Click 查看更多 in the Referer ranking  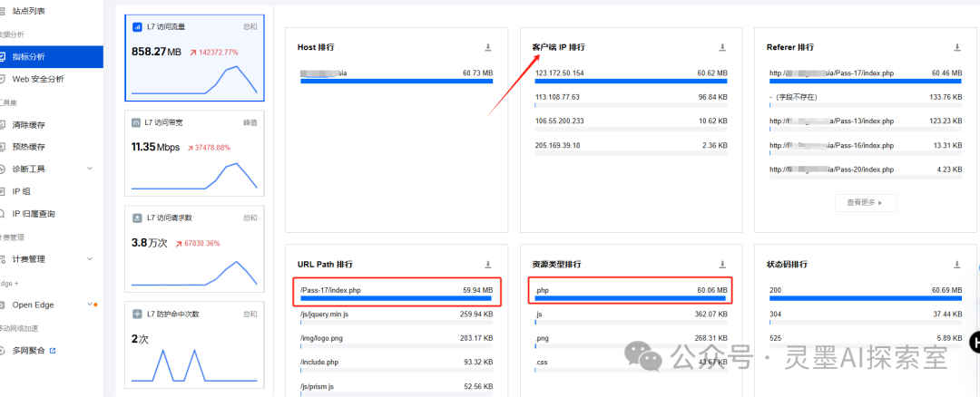865,202
